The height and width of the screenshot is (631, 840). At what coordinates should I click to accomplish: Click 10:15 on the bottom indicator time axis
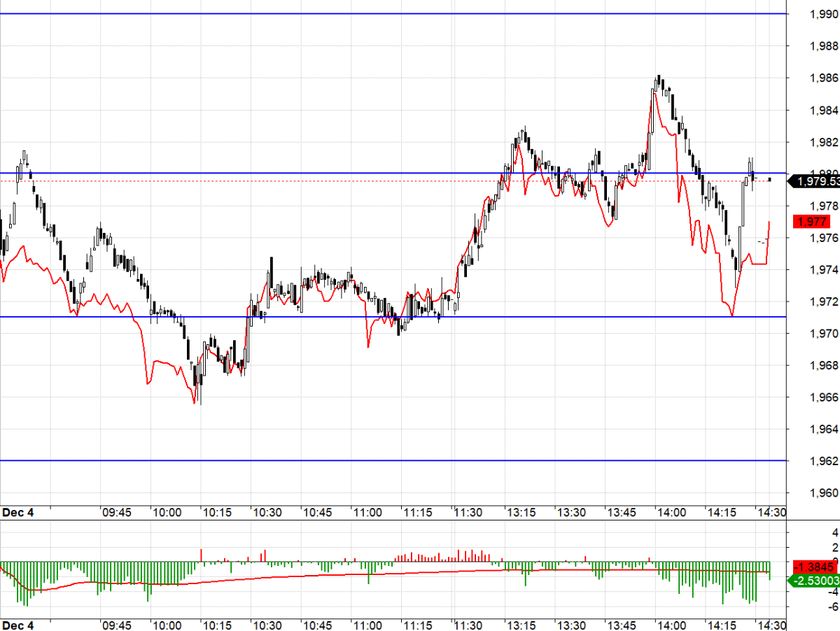[x=217, y=625]
